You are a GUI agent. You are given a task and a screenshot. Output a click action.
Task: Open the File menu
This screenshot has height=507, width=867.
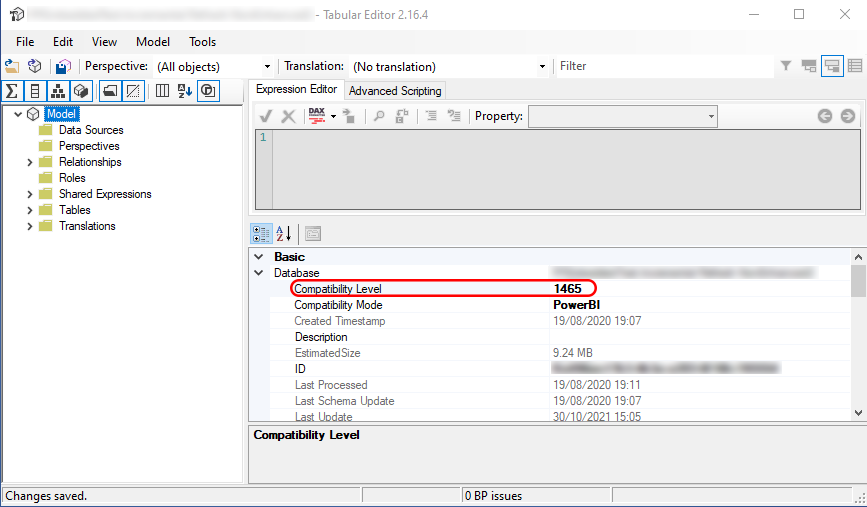pos(25,42)
